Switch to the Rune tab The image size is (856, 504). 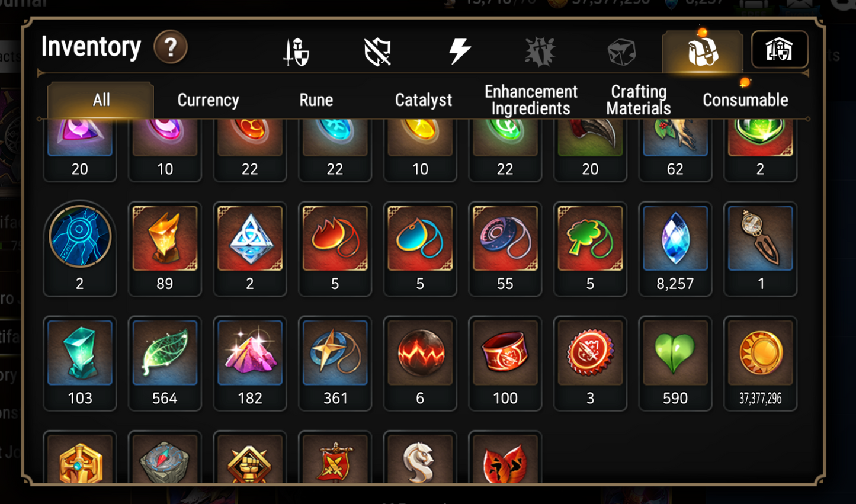click(x=316, y=100)
